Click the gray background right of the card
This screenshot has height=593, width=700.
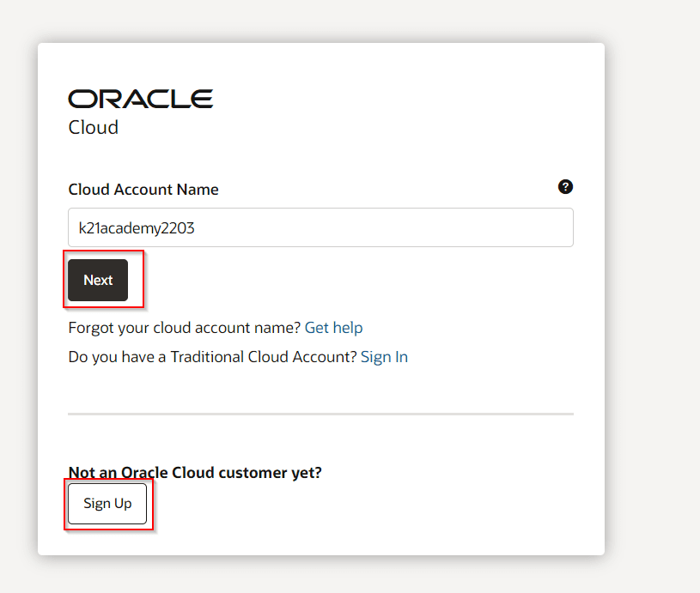pos(653,300)
